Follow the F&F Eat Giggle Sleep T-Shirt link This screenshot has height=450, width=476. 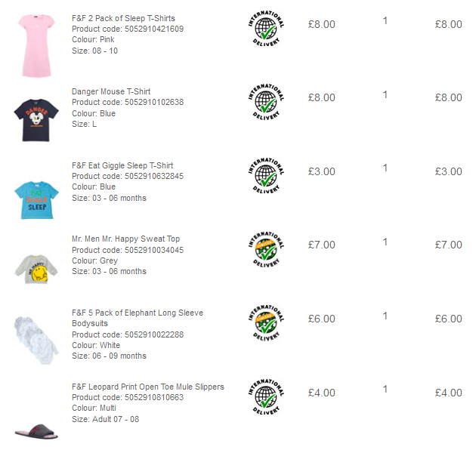click(122, 165)
